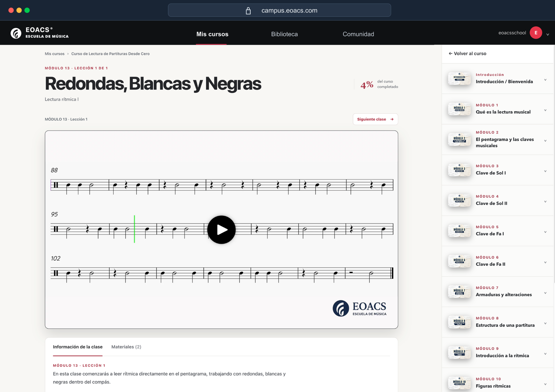Expand Módulo 9 Introducción a la rítmica chevron
Screen dimensions: 555x392
coord(545,354)
